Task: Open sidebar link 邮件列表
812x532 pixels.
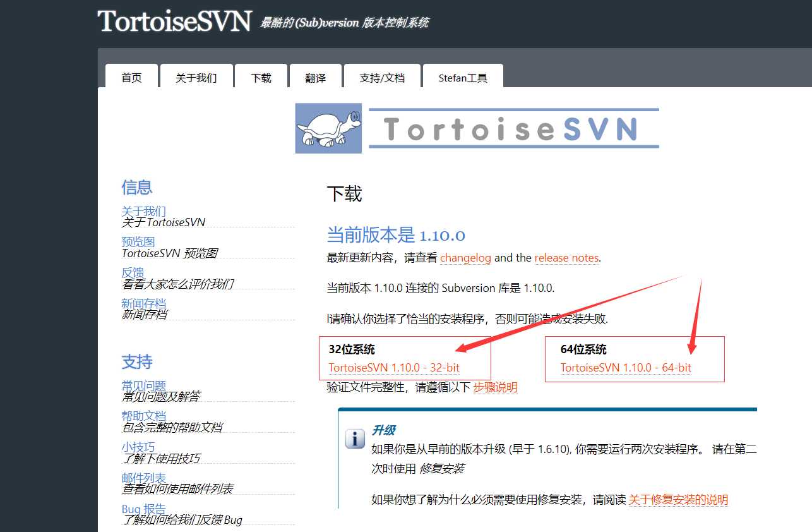Action: (144, 478)
